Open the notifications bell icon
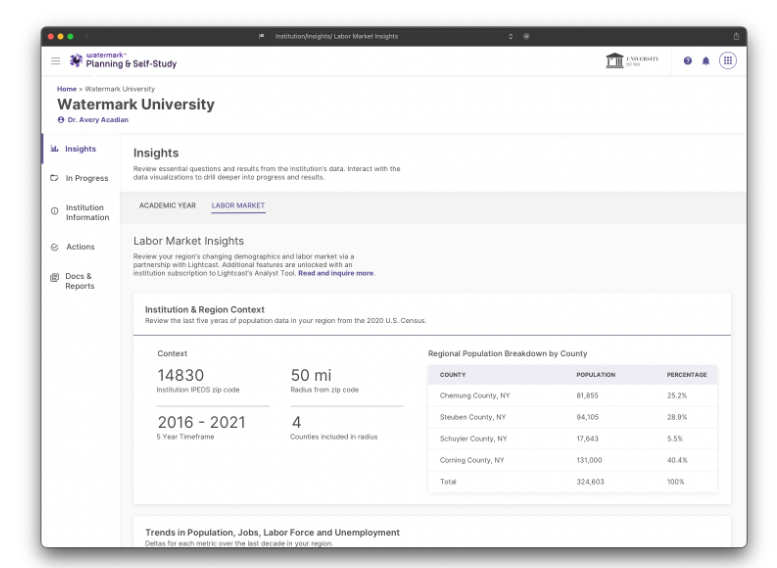 click(706, 61)
